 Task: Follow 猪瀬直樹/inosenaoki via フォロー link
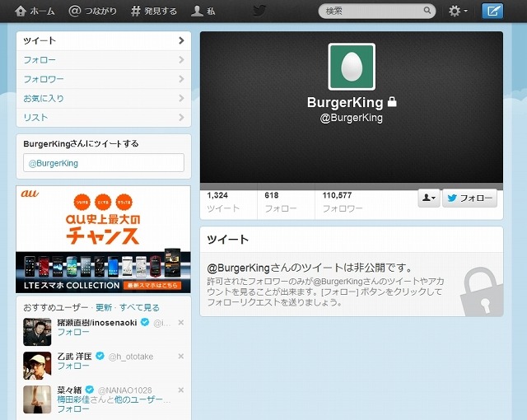tap(73, 332)
